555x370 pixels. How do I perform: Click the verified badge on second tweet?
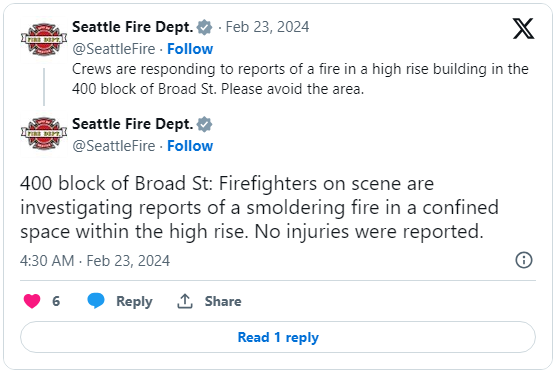coord(204,124)
